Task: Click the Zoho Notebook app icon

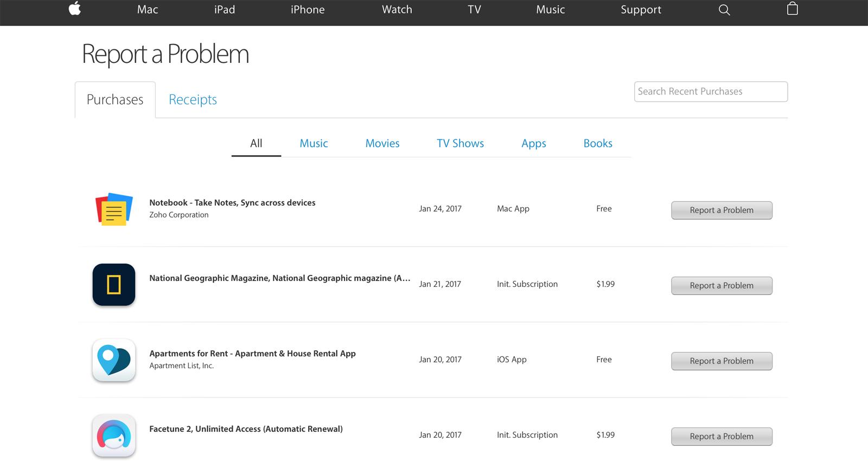Action: (x=114, y=209)
